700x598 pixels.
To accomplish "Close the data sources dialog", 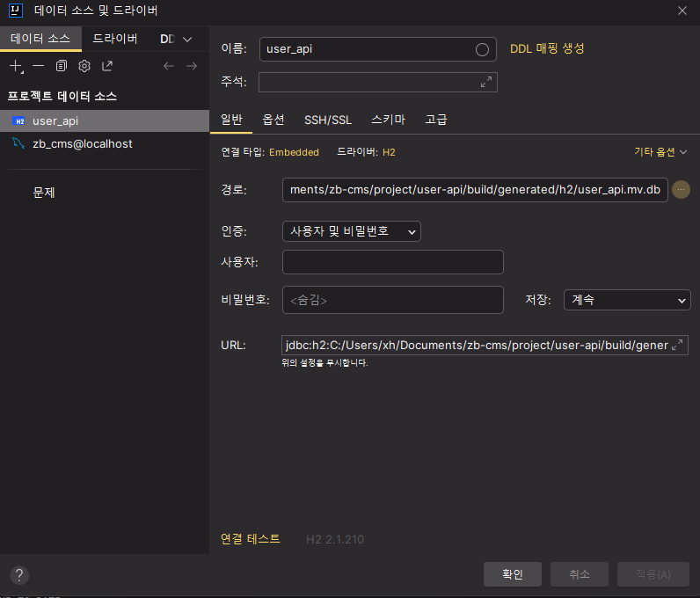I will click(x=682, y=11).
